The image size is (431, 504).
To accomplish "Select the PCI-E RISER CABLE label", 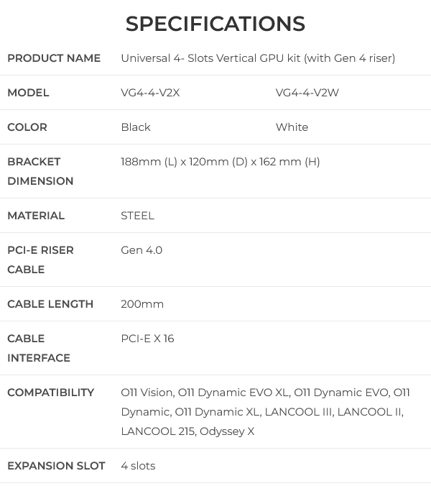I will tap(40, 260).
